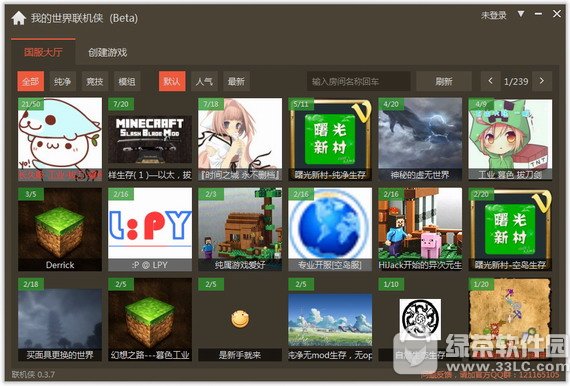Click the 我的世界联机侠 (Beta) title text
Image resolution: width=570 pixels, height=386 pixels.
pyautogui.click(x=84, y=18)
